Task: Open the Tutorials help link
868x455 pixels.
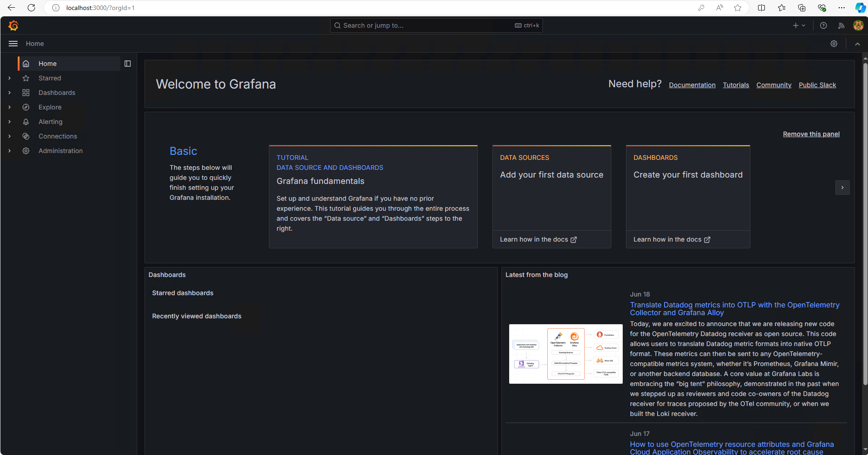Action: (736, 85)
